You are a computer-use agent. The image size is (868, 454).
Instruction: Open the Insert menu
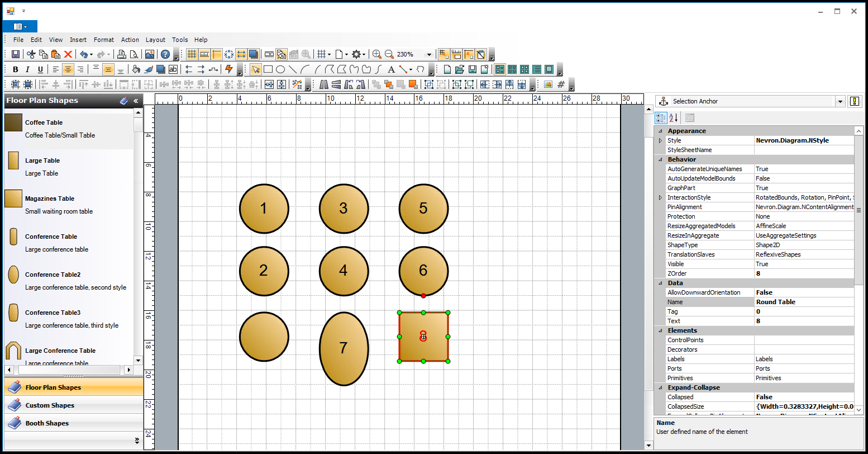pos(78,40)
